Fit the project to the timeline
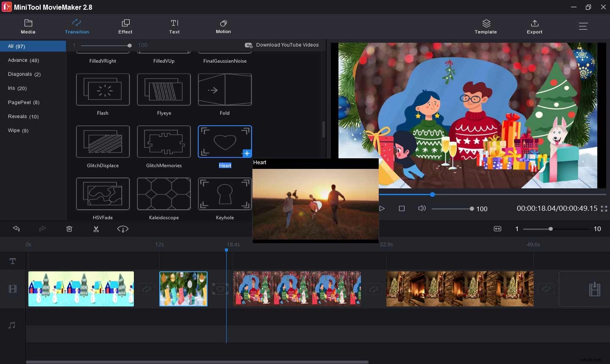This screenshot has height=364, width=610. (x=497, y=229)
